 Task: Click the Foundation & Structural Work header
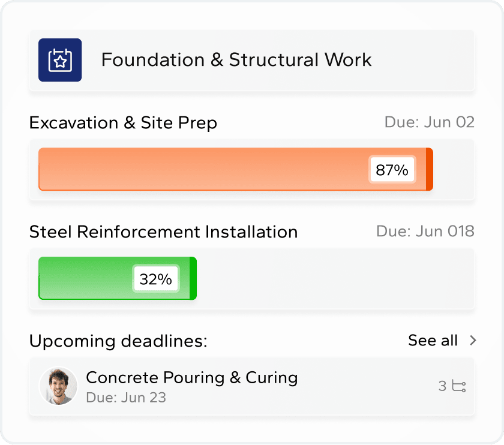click(x=236, y=60)
